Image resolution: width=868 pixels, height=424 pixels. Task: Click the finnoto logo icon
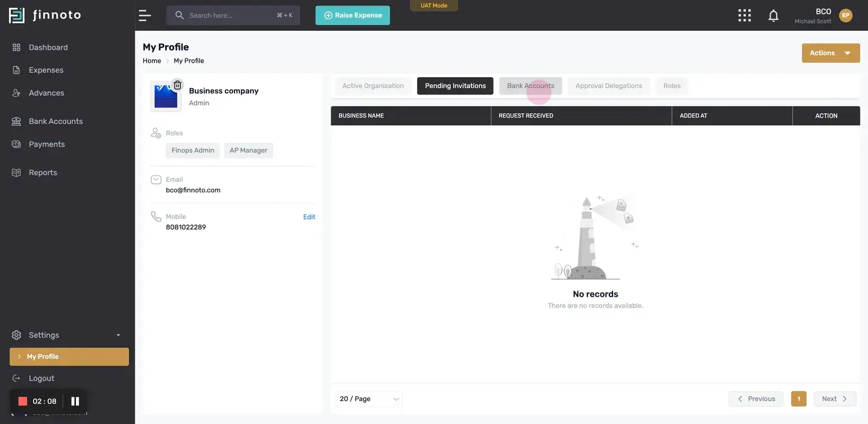[x=17, y=15]
